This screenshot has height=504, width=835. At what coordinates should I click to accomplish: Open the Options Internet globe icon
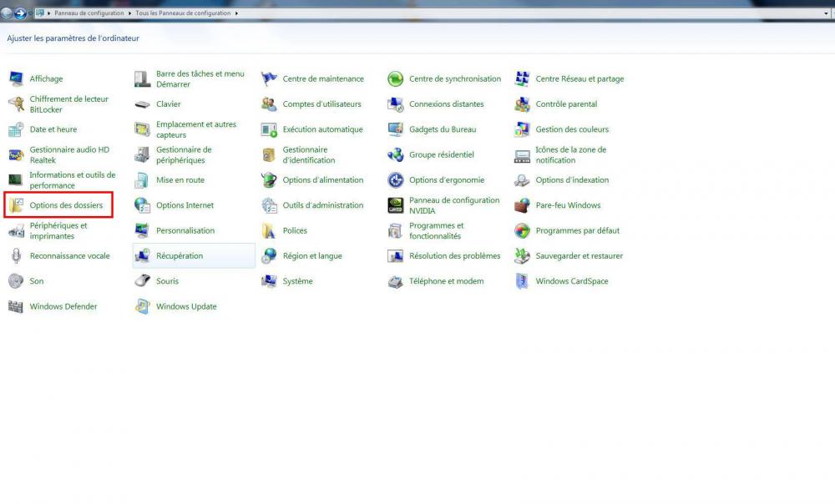[142, 205]
